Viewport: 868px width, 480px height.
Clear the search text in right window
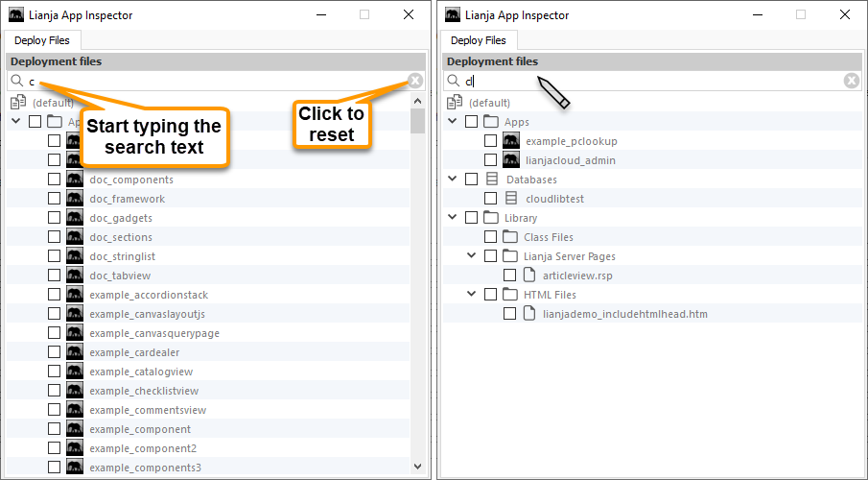(x=851, y=81)
